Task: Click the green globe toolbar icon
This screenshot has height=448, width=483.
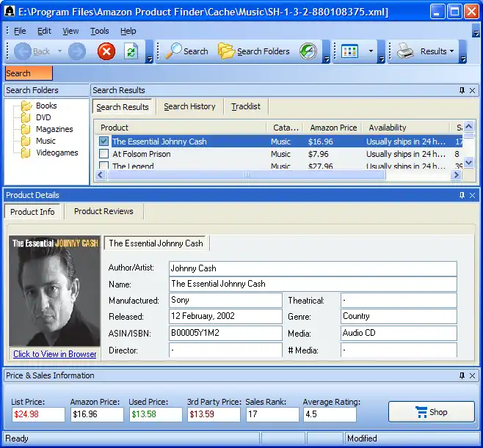Action: tap(308, 51)
